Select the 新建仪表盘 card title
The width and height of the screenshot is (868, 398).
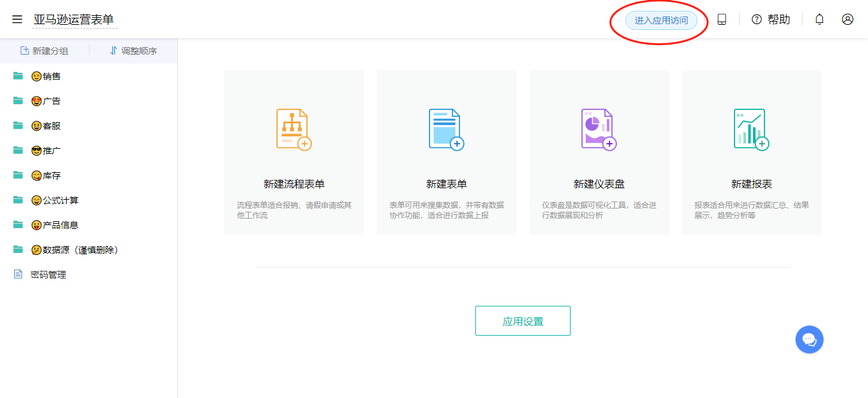point(599,184)
